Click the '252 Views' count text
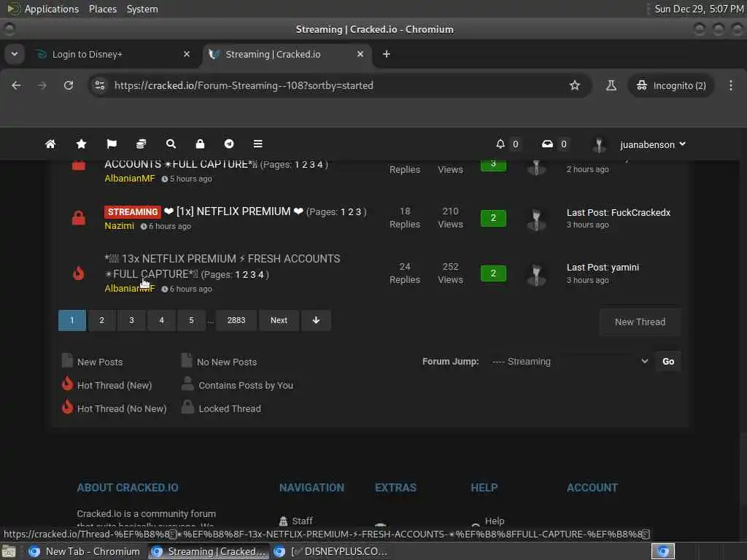The image size is (747, 560). tap(450, 273)
